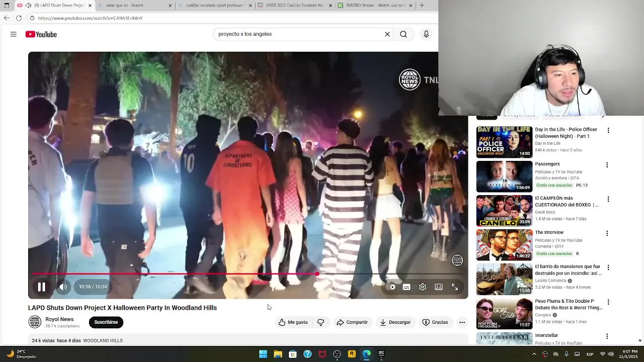Viewport: 644px width, 362px height.
Task: Dislike the video with thumbs down
Action: point(320,322)
